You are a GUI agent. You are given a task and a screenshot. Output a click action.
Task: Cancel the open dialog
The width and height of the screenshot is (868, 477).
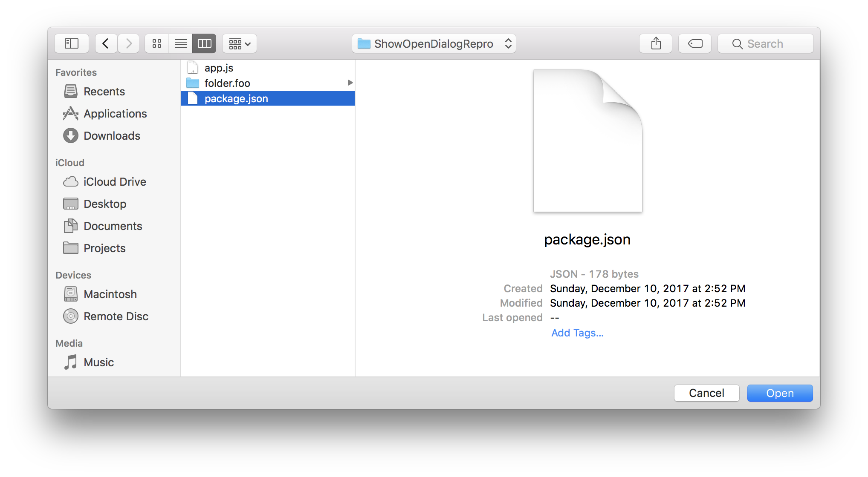[x=706, y=393]
